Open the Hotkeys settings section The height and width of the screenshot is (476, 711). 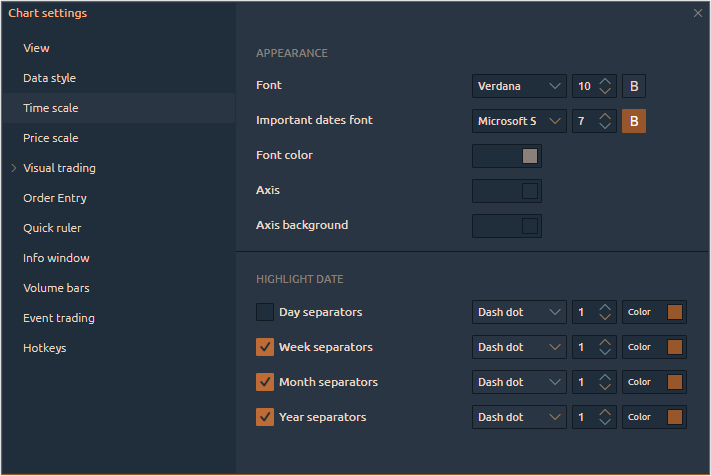coord(45,348)
